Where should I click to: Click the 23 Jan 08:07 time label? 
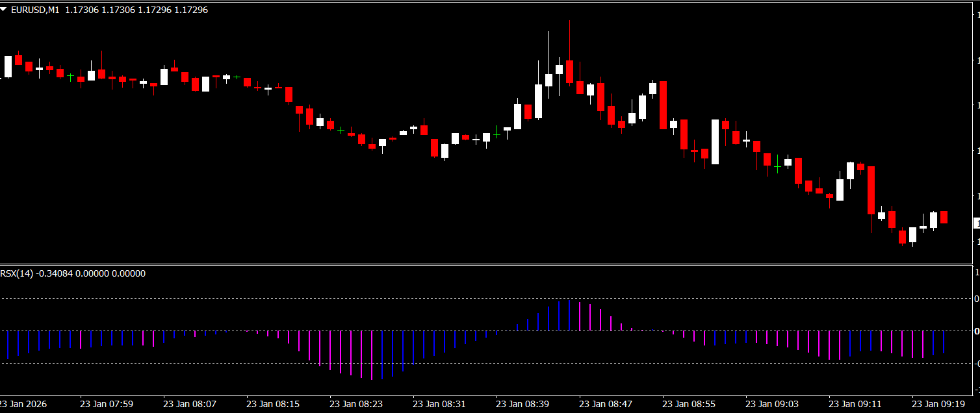190,404
